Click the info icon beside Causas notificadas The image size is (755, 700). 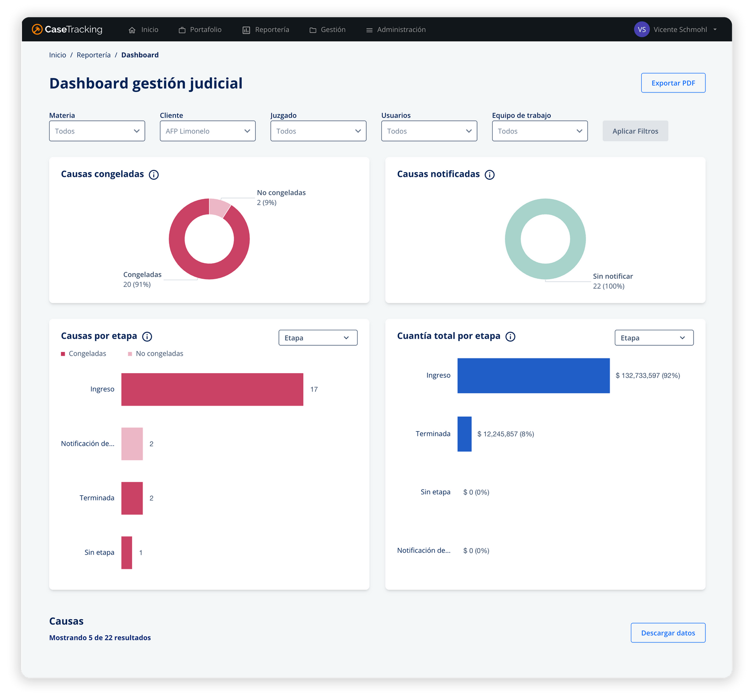[489, 175]
